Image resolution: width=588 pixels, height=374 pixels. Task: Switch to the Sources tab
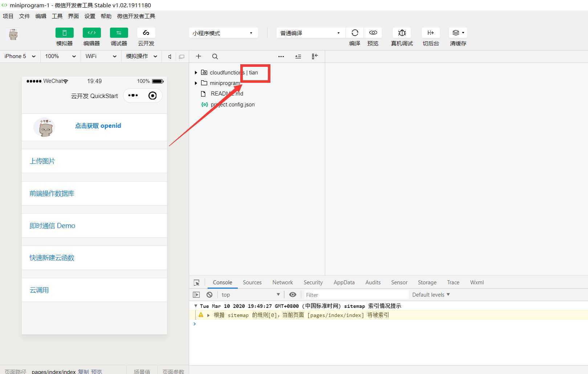pos(252,282)
